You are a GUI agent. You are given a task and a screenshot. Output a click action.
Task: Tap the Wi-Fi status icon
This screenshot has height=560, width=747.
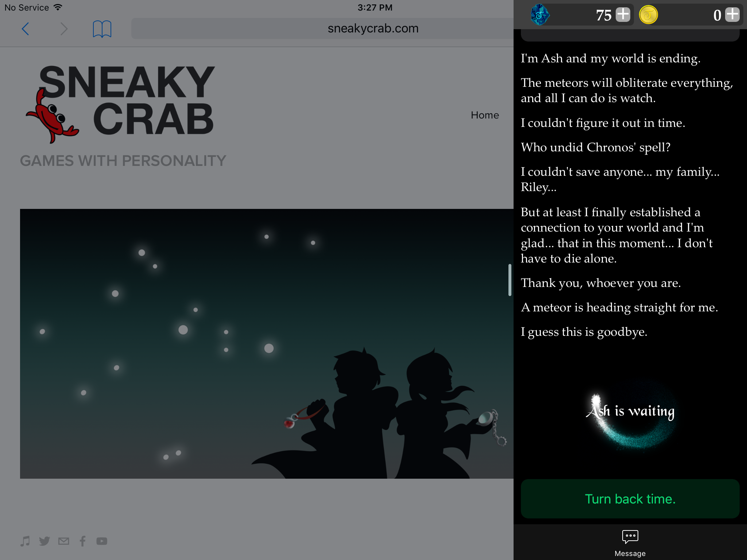click(x=58, y=7)
